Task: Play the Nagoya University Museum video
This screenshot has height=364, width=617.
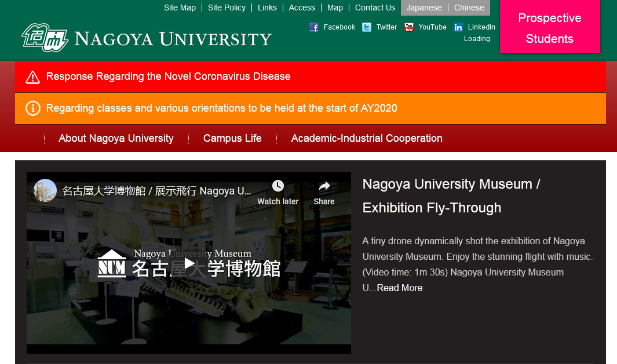Action: (189, 263)
